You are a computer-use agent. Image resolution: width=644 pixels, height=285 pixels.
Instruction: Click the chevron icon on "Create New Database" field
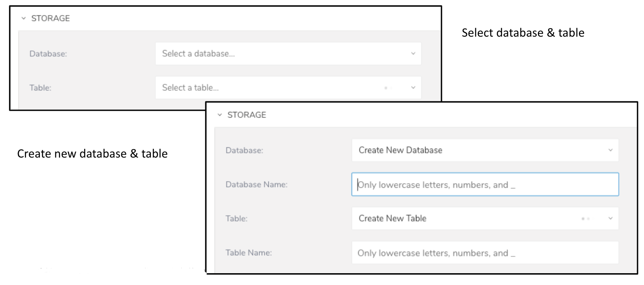610,150
